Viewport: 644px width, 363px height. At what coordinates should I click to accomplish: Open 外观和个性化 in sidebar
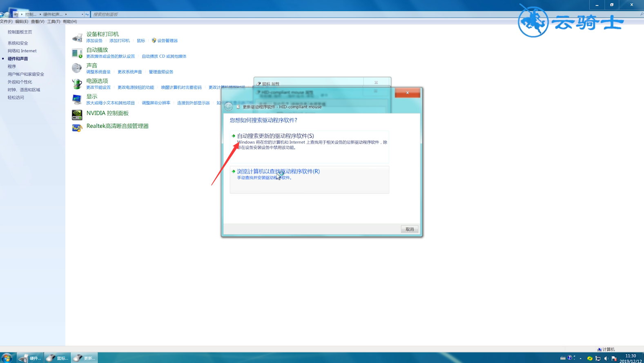[20, 82]
